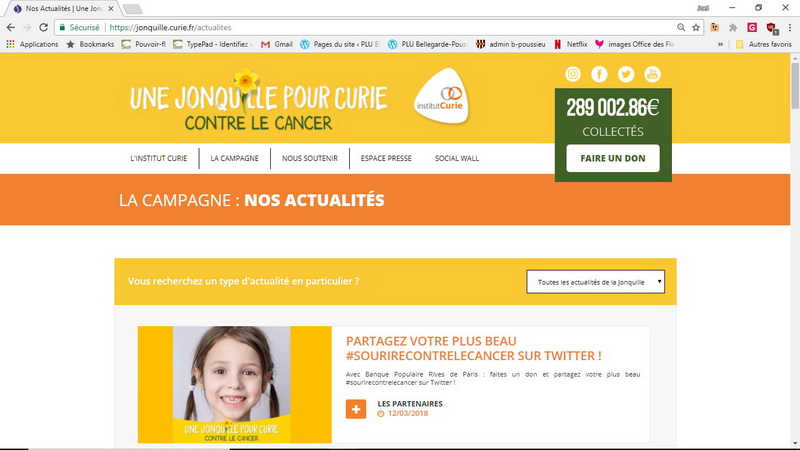Reload the page with the refresh icon
800x450 pixels.
pyautogui.click(x=43, y=28)
